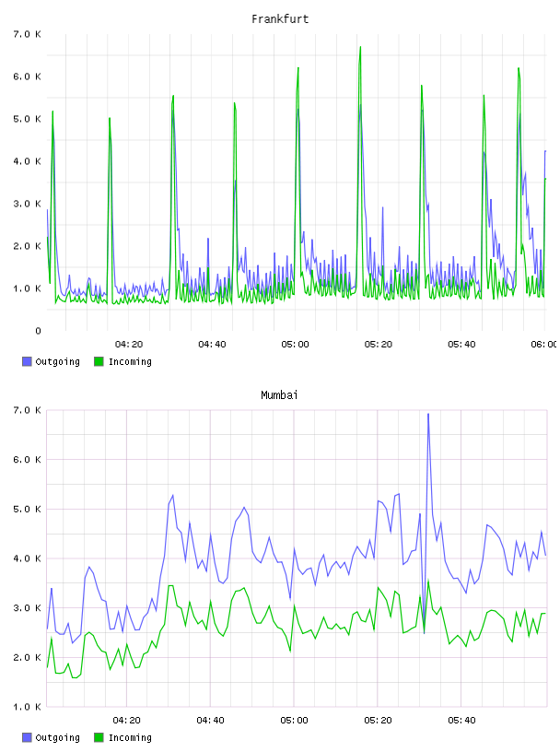Click the 05:00 time label on Frankfurt graph
The image size is (560, 752).
(x=296, y=345)
